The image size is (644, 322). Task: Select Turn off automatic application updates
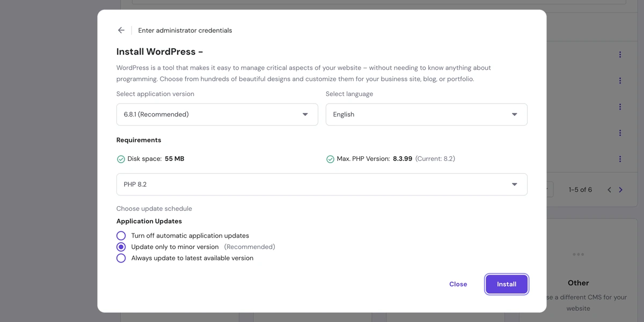pyautogui.click(x=121, y=236)
